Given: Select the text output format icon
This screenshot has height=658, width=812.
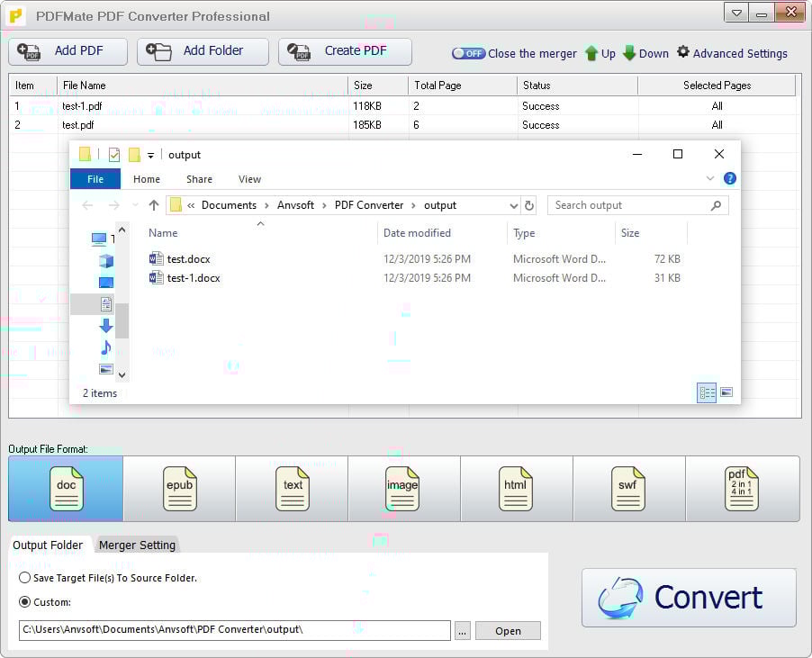Looking at the screenshot, I should pyautogui.click(x=292, y=489).
